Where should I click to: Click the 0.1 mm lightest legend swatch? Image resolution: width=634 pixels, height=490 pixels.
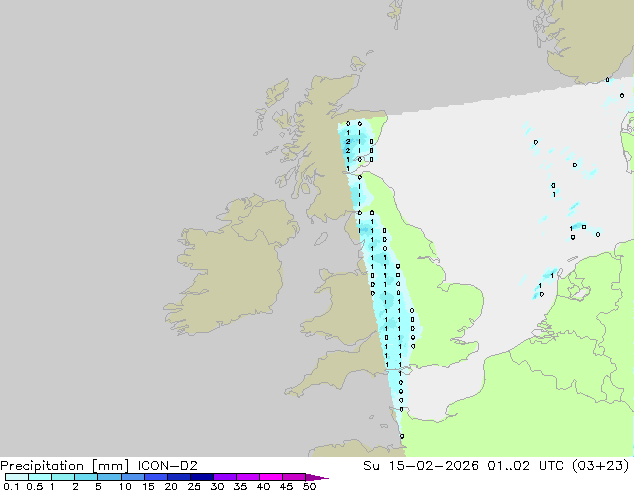(x=15, y=477)
